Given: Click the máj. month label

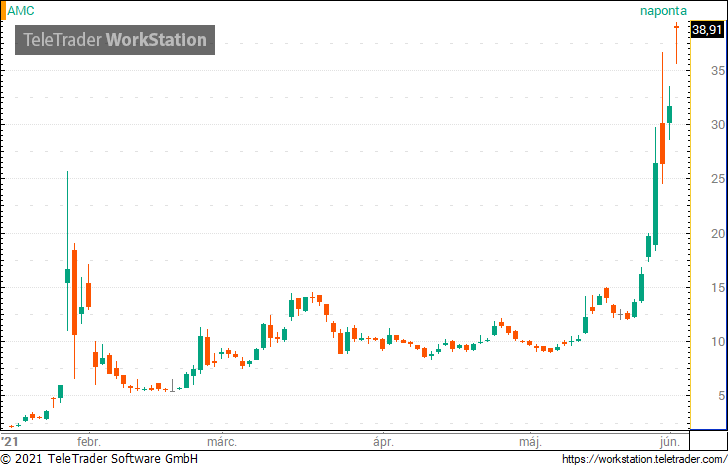Looking at the screenshot, I should click(x=530, y=441).
